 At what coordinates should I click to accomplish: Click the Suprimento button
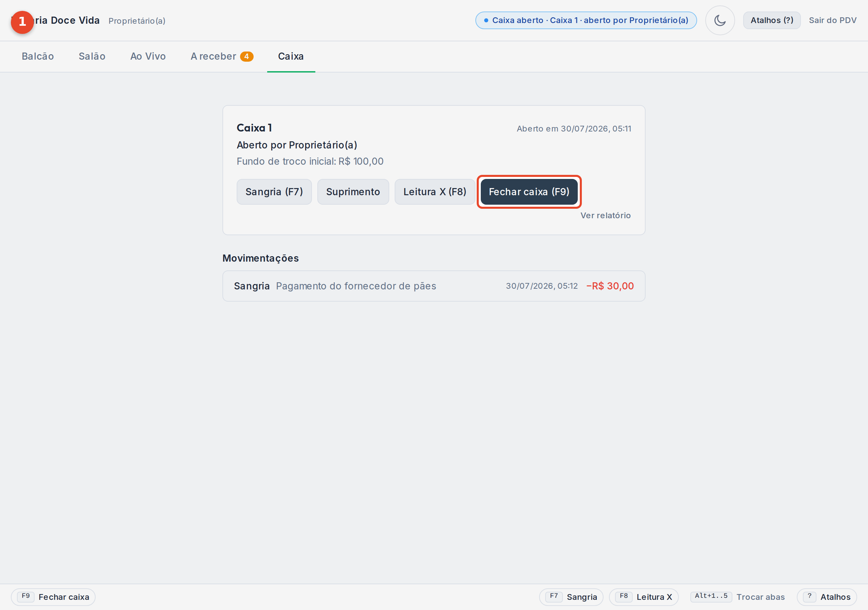click(x=353, y=191)
